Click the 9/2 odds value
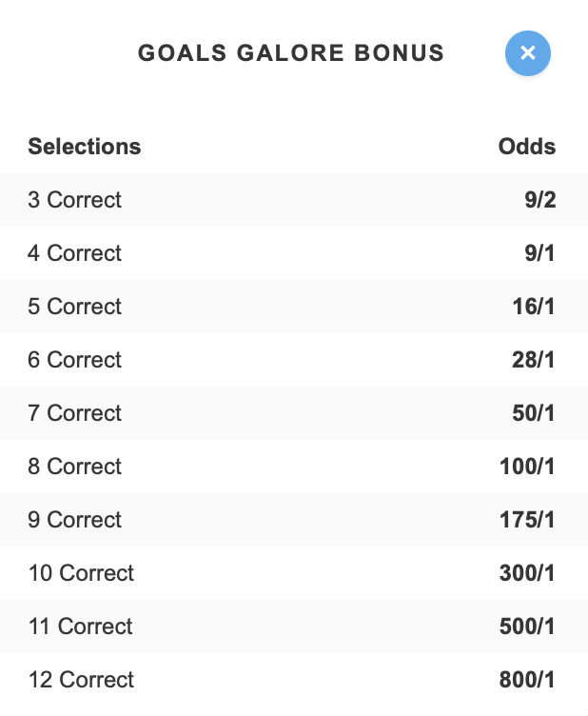Screen dimensions: 588x716 pos(540,200)
